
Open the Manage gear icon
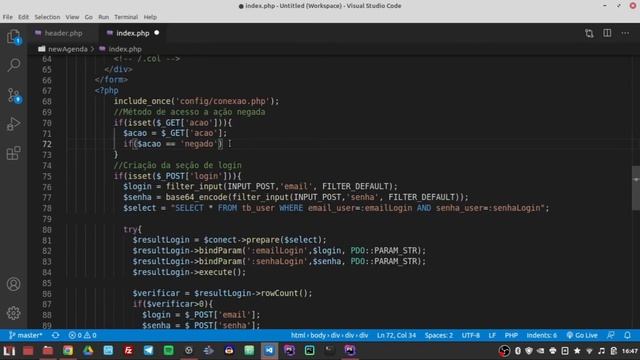(x=13, y=313)
